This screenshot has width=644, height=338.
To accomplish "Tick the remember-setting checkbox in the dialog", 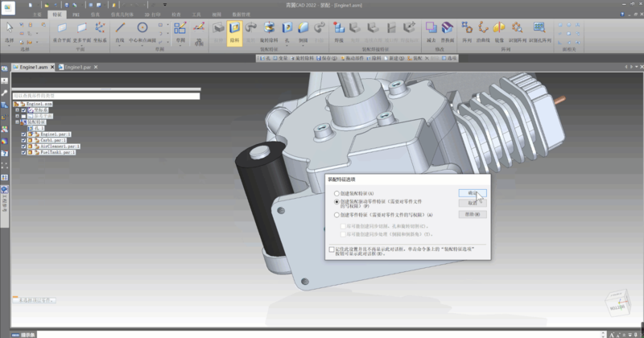I will click(332, 250).
